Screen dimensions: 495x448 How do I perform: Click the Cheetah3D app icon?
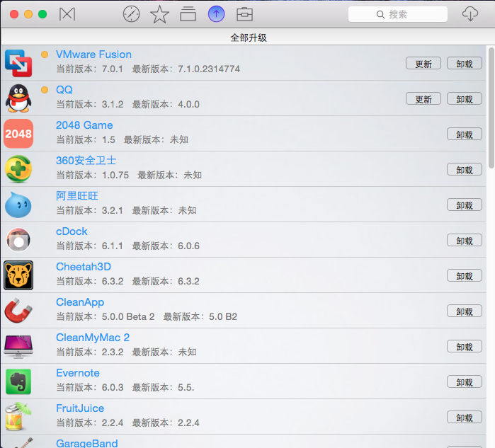(x=18, y=275)
